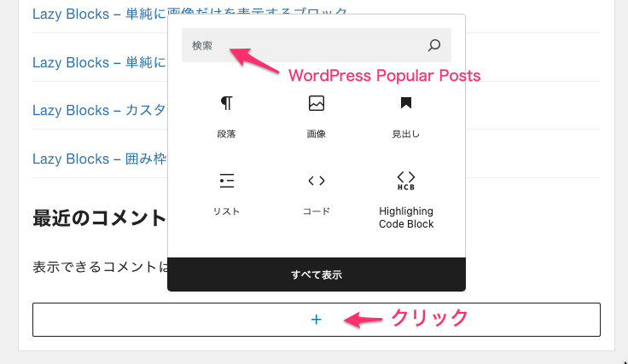Click the コード text label
The height and width of the screenshot is (364, 628).
point(317,211)
